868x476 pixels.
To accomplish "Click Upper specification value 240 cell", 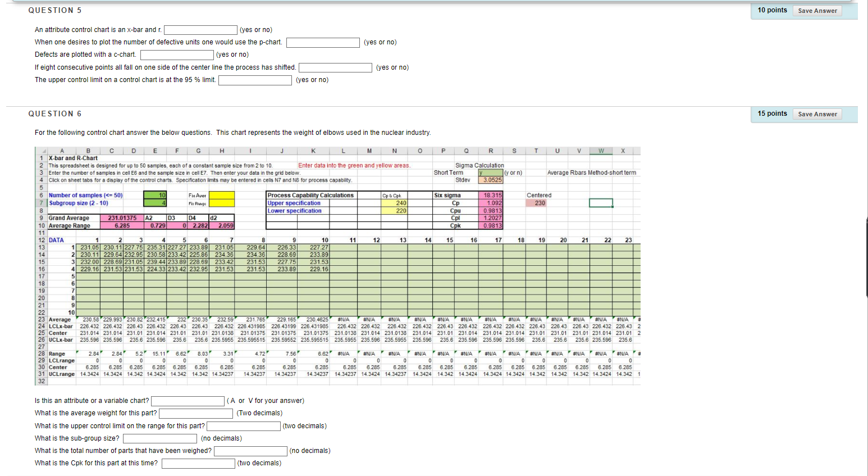I will (x=394, y=203).
